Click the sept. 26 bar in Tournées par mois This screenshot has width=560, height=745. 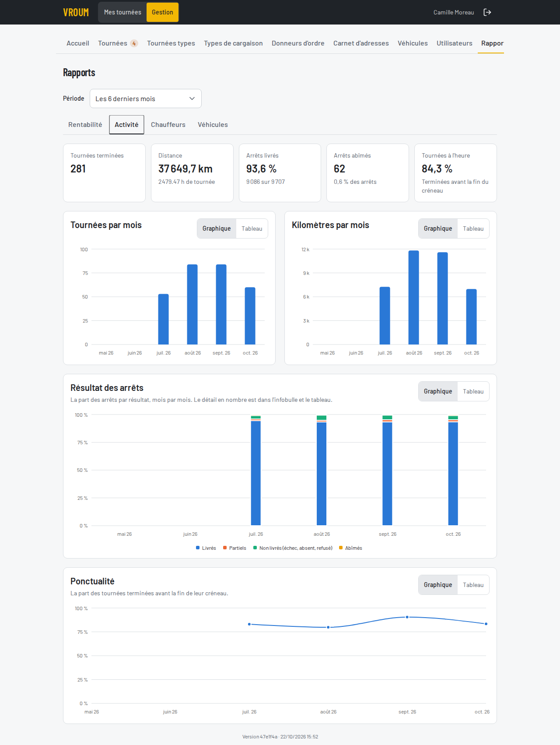(221, 304)
